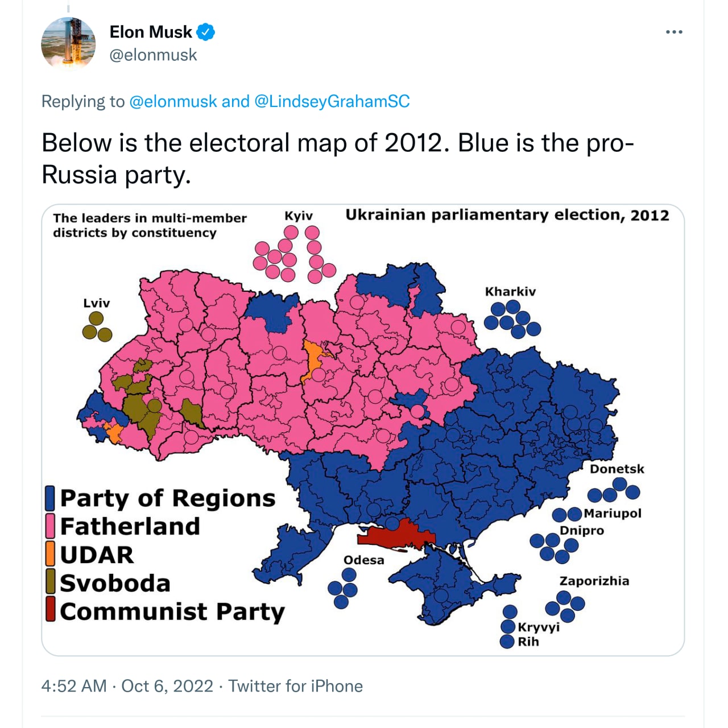This screenshot has width=728, height=728.
Task: Open the Twitter for iPhone source link
Action: 295,686
